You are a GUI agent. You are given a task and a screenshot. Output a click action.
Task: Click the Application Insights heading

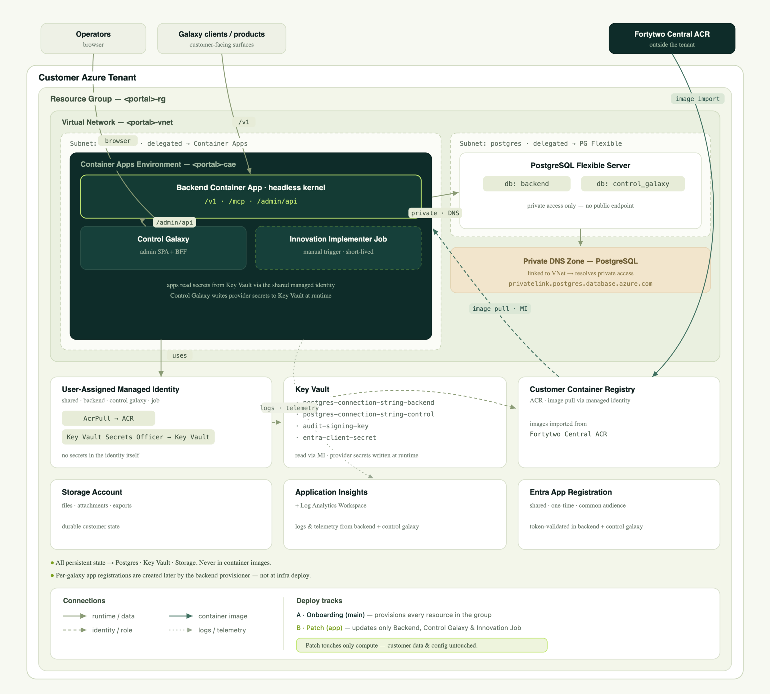pyautogui.click(x=331, y=492)
